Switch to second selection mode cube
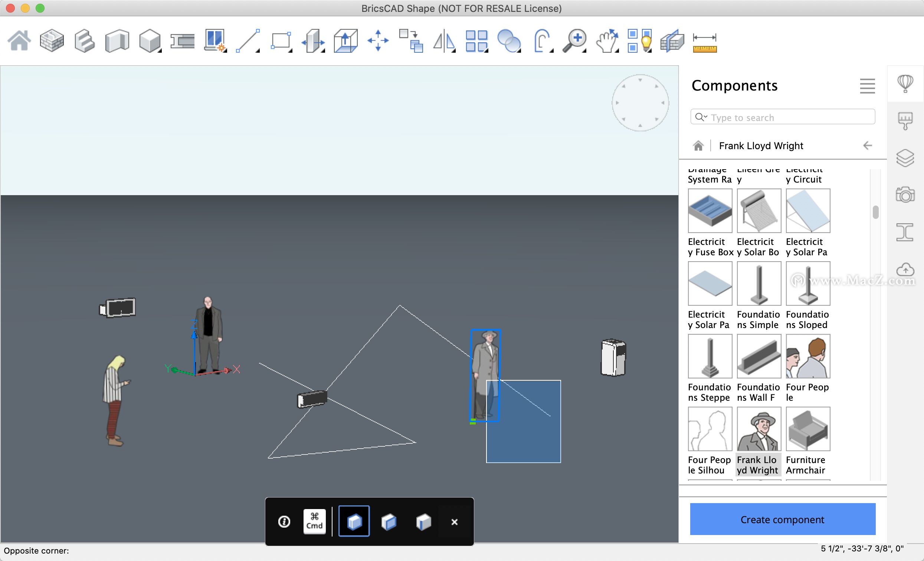924x561 pixels. pyautogui.click(x=389, y=521)
